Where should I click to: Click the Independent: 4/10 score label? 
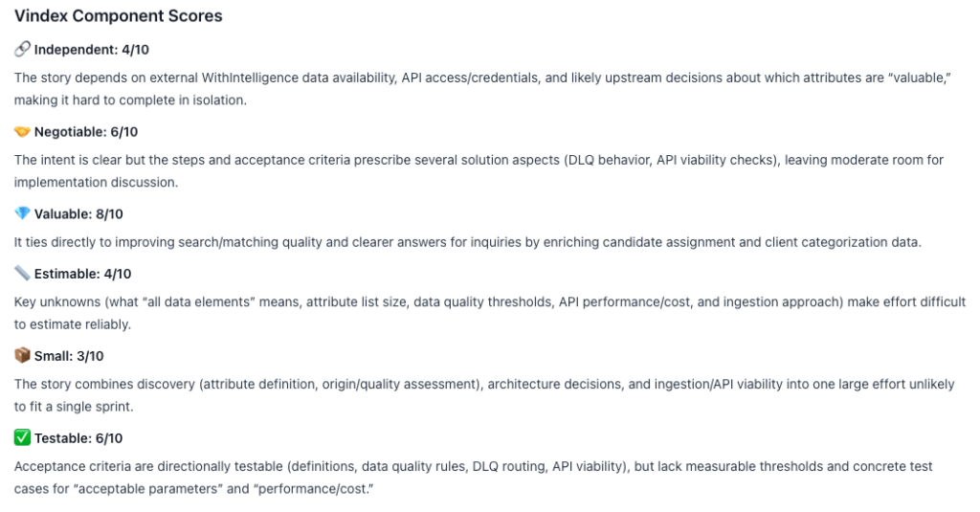tap(92, 49)
